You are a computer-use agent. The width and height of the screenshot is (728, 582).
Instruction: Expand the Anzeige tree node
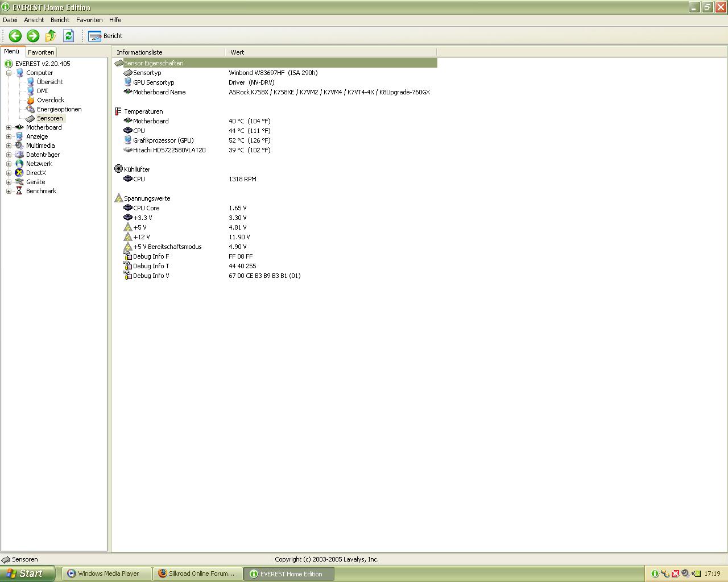pos(9,136)
